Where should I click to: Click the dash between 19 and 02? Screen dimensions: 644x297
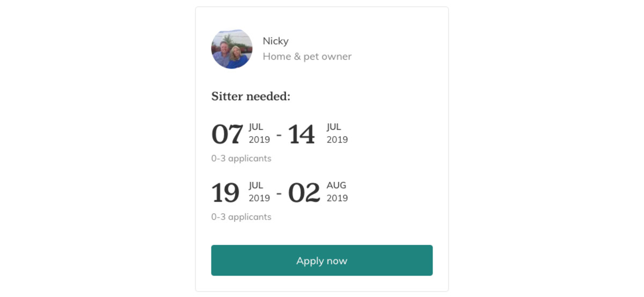pos(279,193)
